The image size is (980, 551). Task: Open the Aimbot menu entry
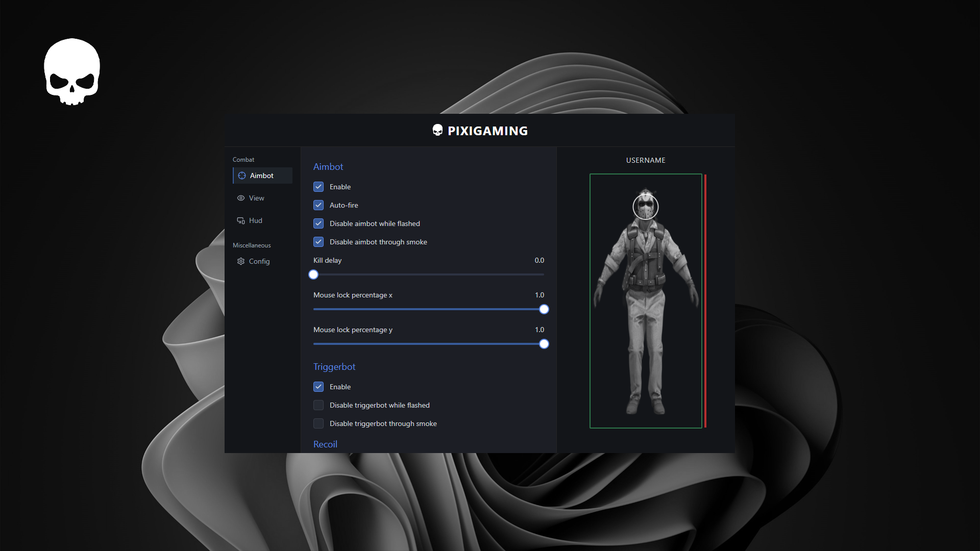(263, 176)
